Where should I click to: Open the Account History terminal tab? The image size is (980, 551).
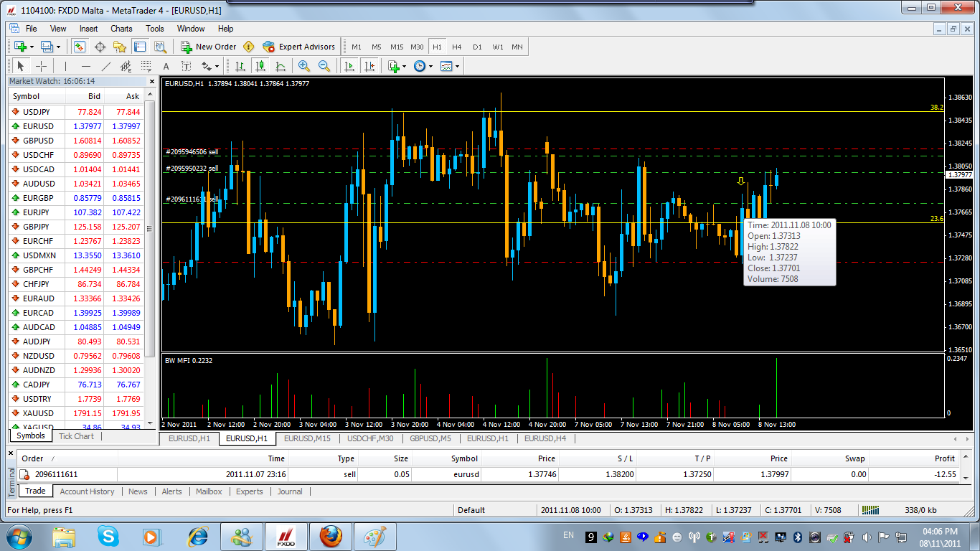tap(87, 491)
